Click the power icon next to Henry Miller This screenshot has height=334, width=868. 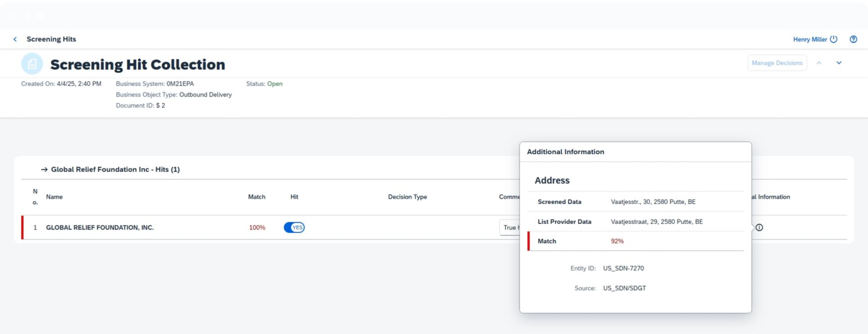point(834,39)
